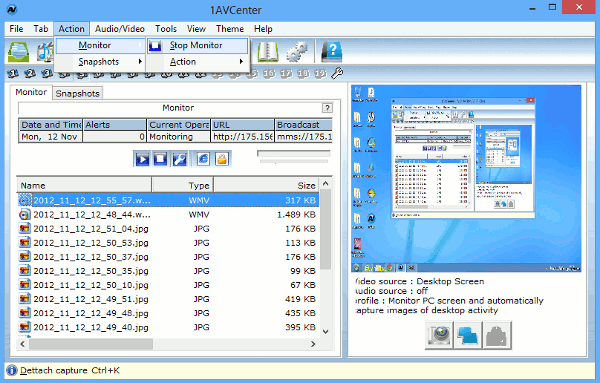This screenshot has height=383, width=600.
Task: Click the status bar info icon
Action: (12, 370)
